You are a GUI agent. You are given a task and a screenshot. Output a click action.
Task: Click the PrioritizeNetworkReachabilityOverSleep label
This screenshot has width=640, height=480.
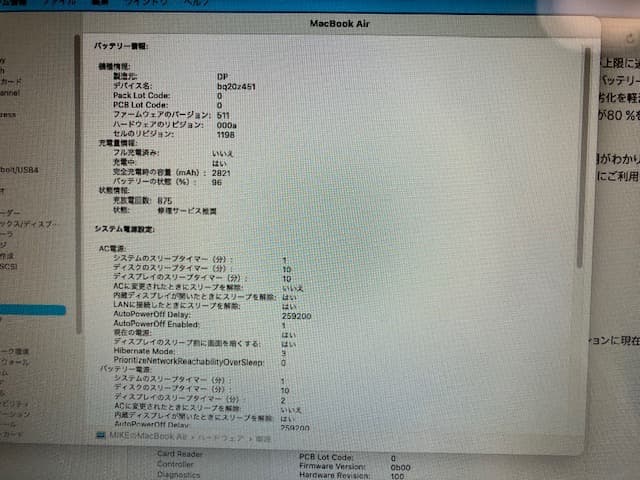pos(189,362)
